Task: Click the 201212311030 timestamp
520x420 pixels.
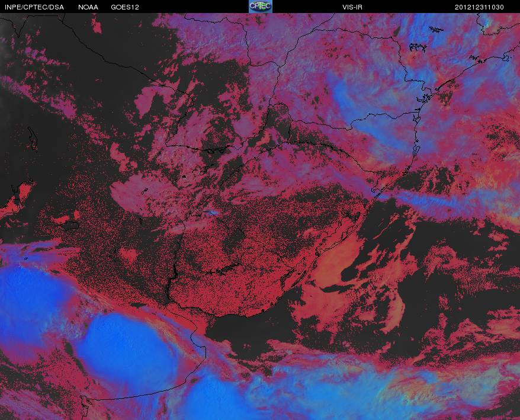Action: (479, 7)
